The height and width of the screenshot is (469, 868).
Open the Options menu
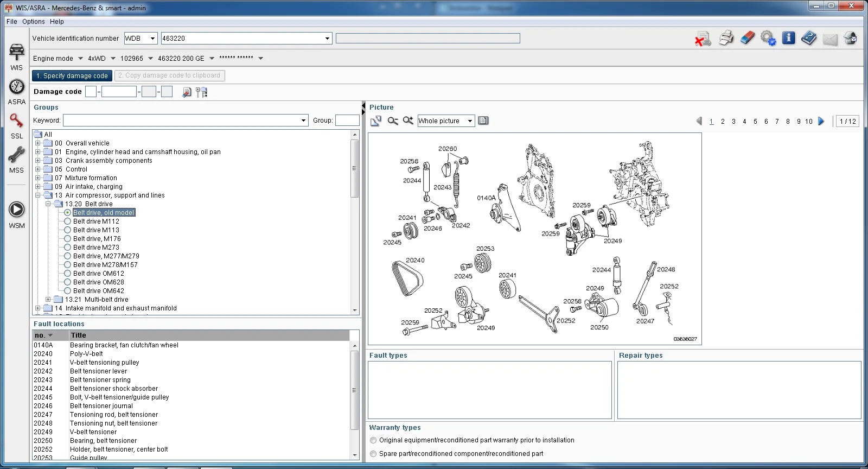coord(34,22)
